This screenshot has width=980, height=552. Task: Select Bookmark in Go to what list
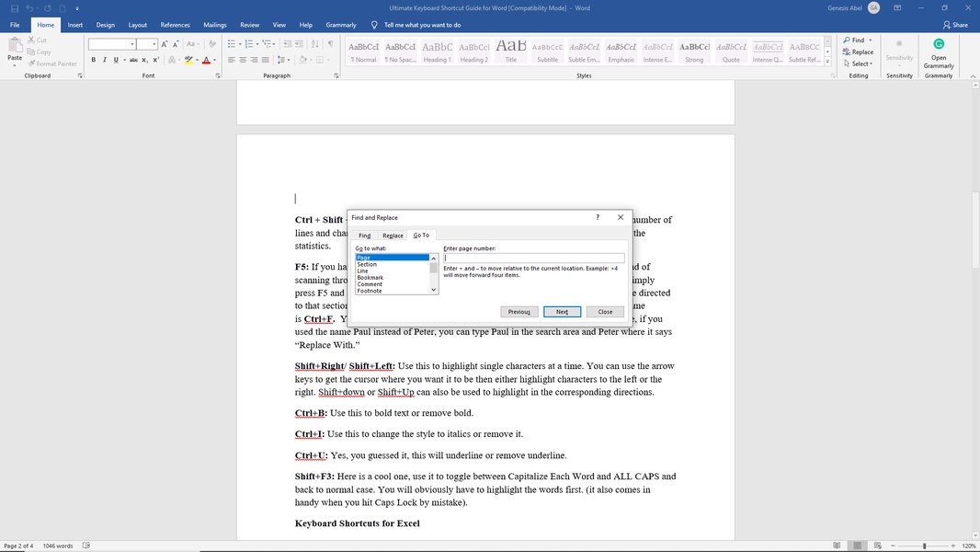coord(370,278)
